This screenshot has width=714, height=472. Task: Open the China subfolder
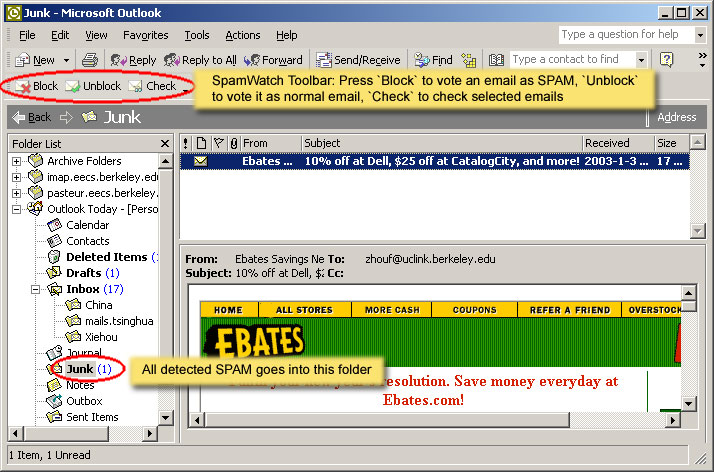tap(98, 305)
